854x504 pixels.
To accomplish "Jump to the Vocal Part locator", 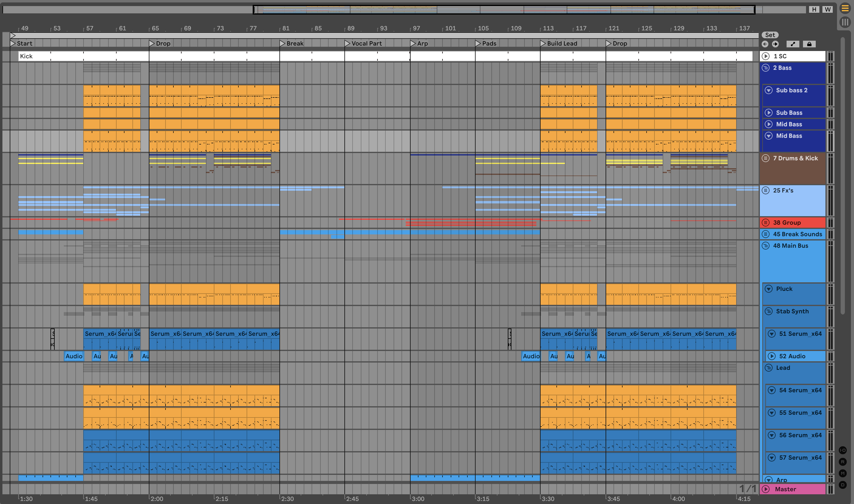I will coord(347,43).
